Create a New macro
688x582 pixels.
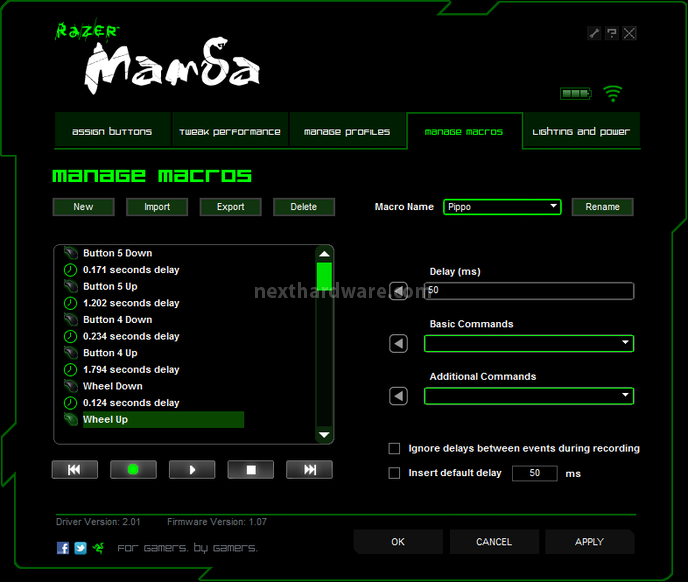[x=83, y=207]
